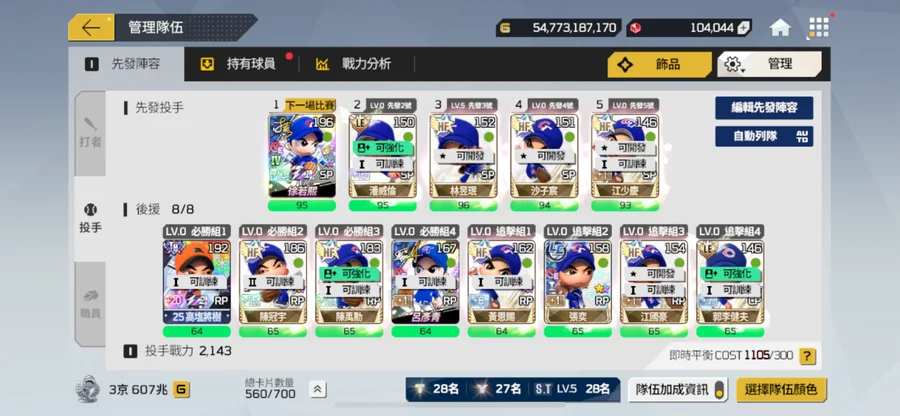Click the team emblem icon beside 3京 607兆
Viewport: 900px width, 416px height.
pos(88,389)
